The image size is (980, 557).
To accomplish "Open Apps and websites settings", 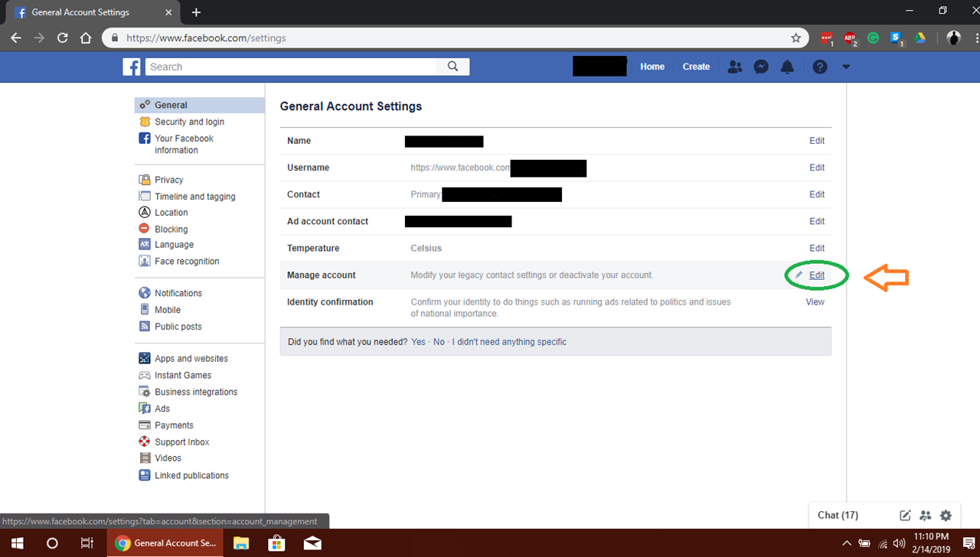I will coord(191,359).
